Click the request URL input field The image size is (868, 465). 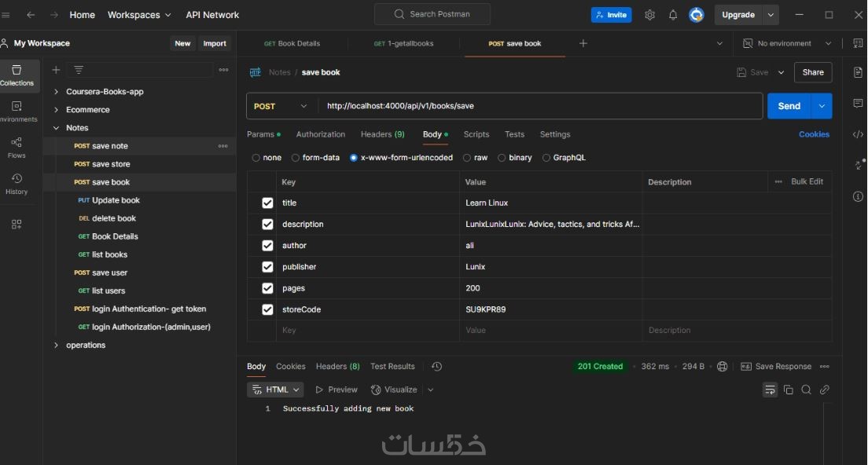(540, 106)
